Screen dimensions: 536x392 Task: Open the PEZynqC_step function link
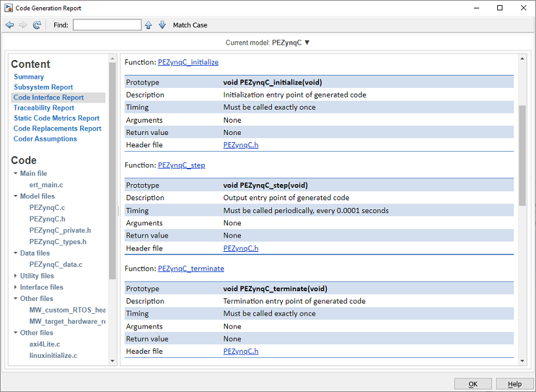[181, 165]
